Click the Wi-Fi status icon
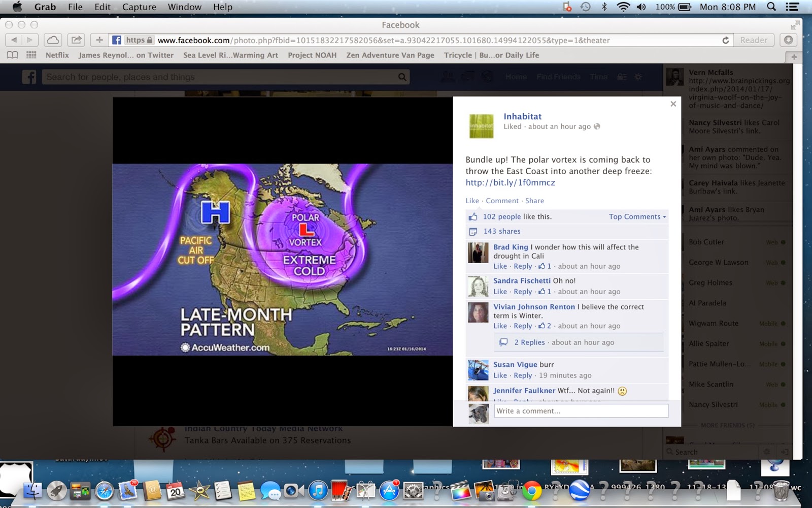This screenshot has width=812, height=508. click(x=623, y=7)
